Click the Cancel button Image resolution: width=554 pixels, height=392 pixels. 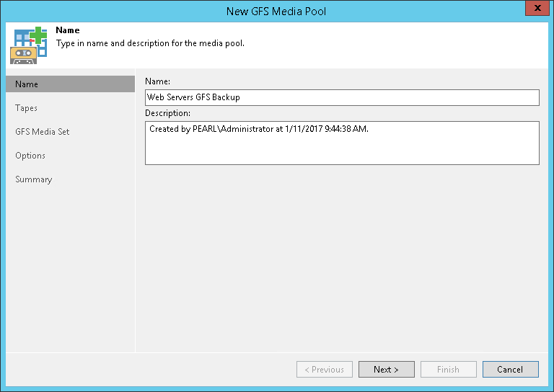(x=510, y=370)
